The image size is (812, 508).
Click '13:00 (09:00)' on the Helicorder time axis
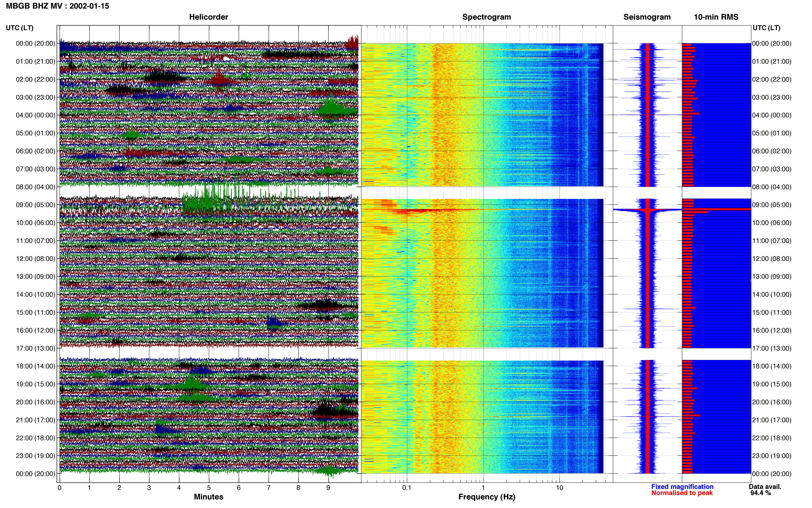[36, 277]
